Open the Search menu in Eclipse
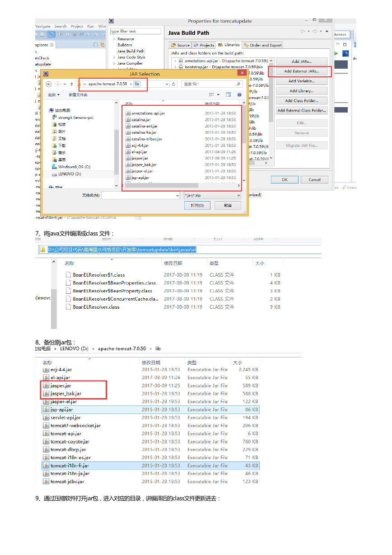 (61, 26)
